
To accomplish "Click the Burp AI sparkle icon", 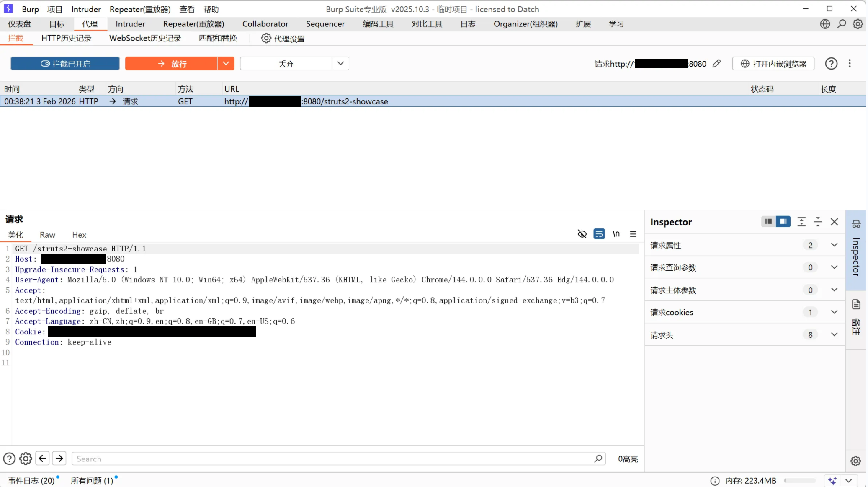I will click(x=832, y=481).
